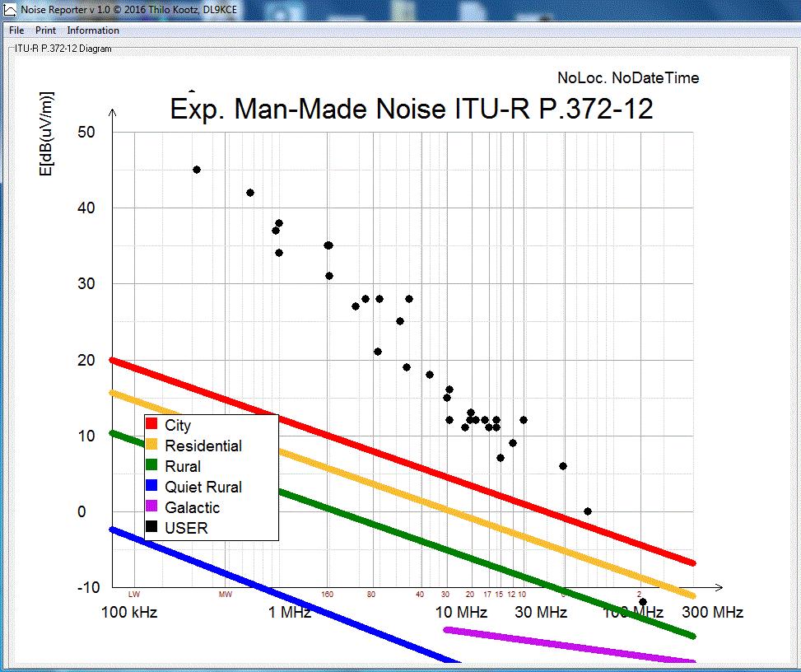Click the purple Galactic legend swatch
Viewport: 801px width, 672px height.
[x=151, y=506]
